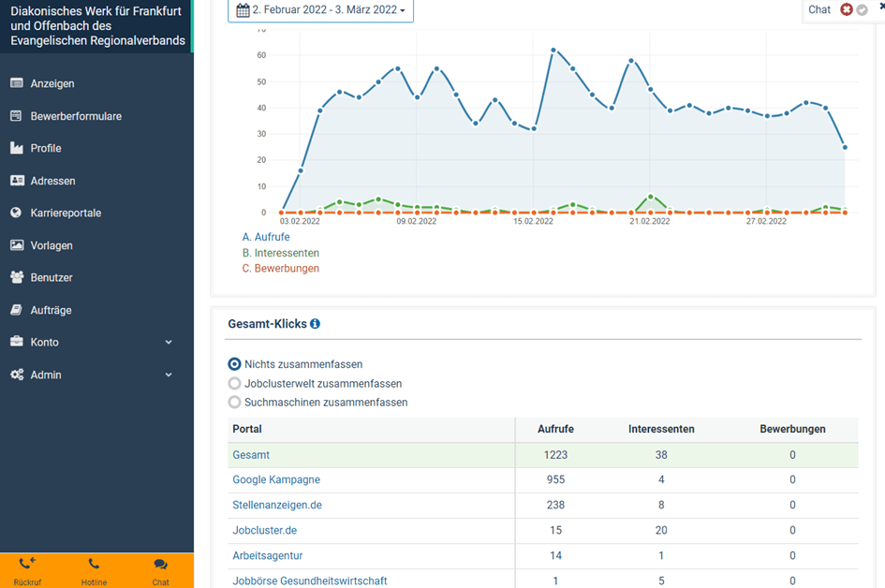Open the Stellenanzeigen.de portal link
885x588 pixels.
[x=277, y=505]
